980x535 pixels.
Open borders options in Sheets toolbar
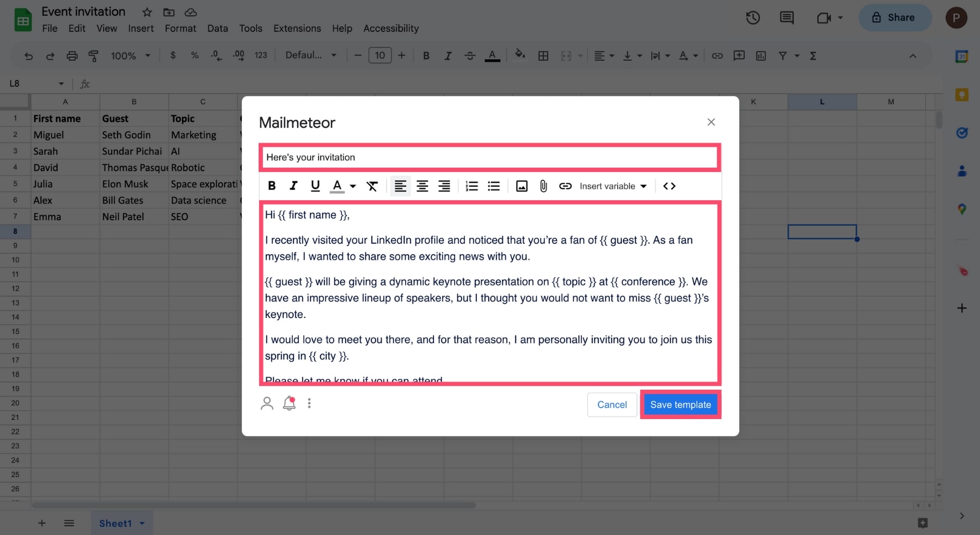point(543,56)
